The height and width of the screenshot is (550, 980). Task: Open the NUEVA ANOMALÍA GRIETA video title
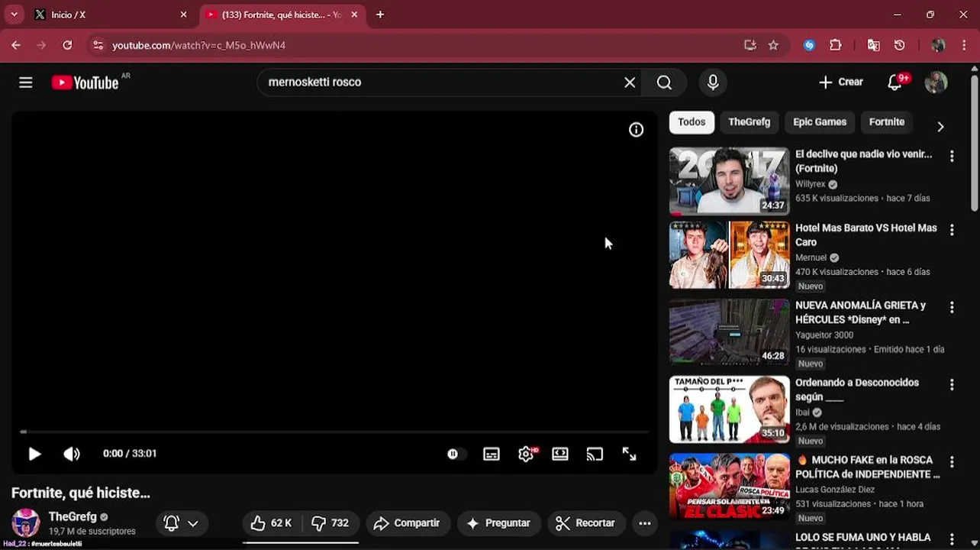(860, 312)
